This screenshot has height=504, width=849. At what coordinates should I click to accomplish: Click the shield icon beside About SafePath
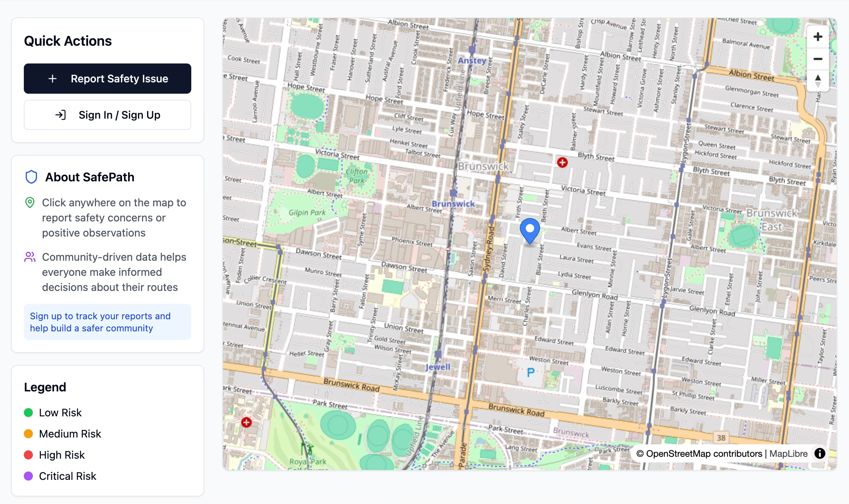[x=31, y=177]
